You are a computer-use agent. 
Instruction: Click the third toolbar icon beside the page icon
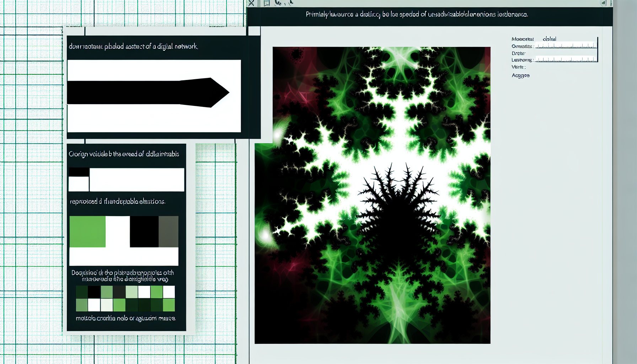pos(278,3)
